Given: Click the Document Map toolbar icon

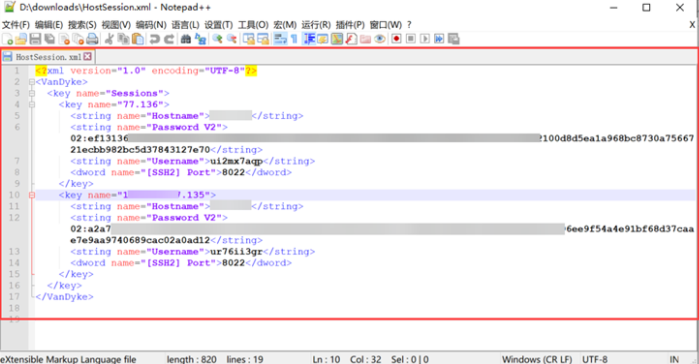Looking at the screenshot, I should [337, 39].
